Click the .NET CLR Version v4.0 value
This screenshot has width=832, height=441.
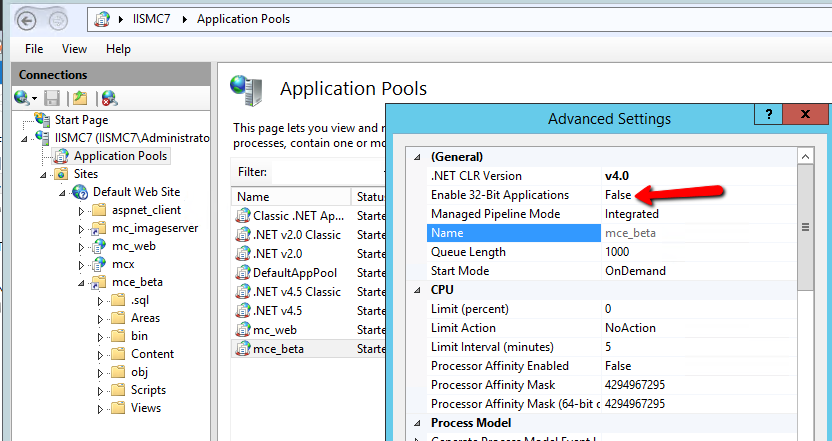coord(617,176)
